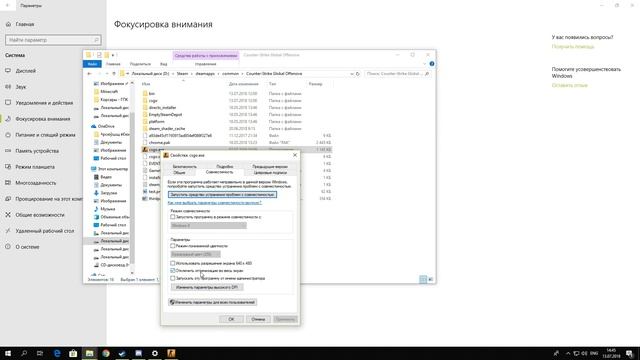Click change high DPI settings button
Viewport: 640px width, 360px height.
(x=207, y=287)
